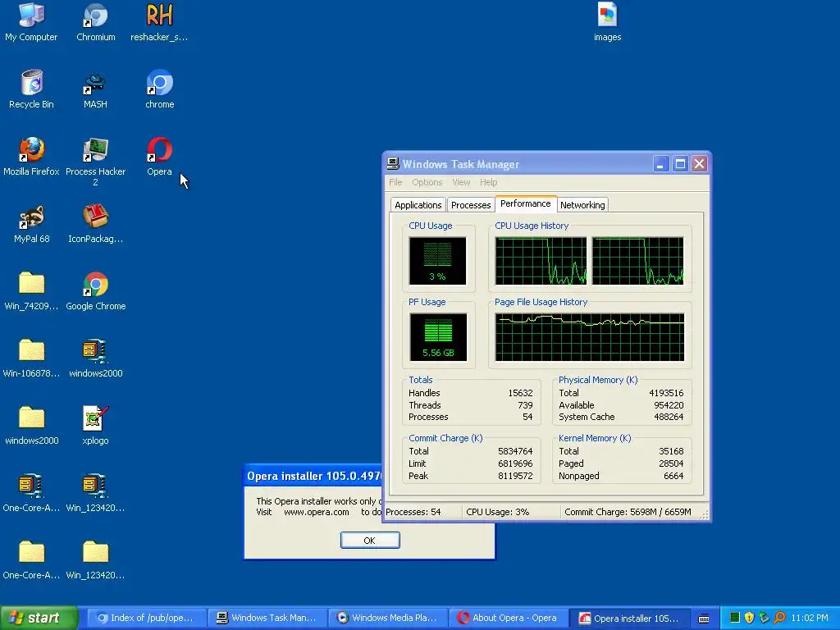Click the Opera installer dialog title bar
Image resolution: width=840 pixels, height=630 pixels.
313,476
